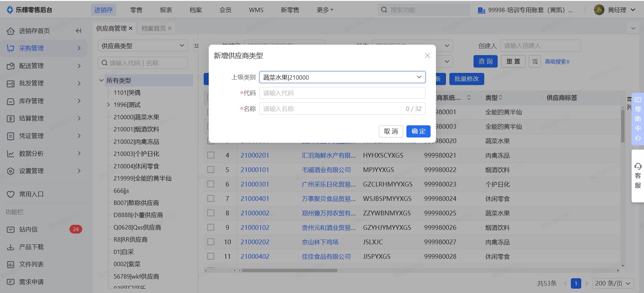Click the 数据分析 chart icon

[11, 154]
